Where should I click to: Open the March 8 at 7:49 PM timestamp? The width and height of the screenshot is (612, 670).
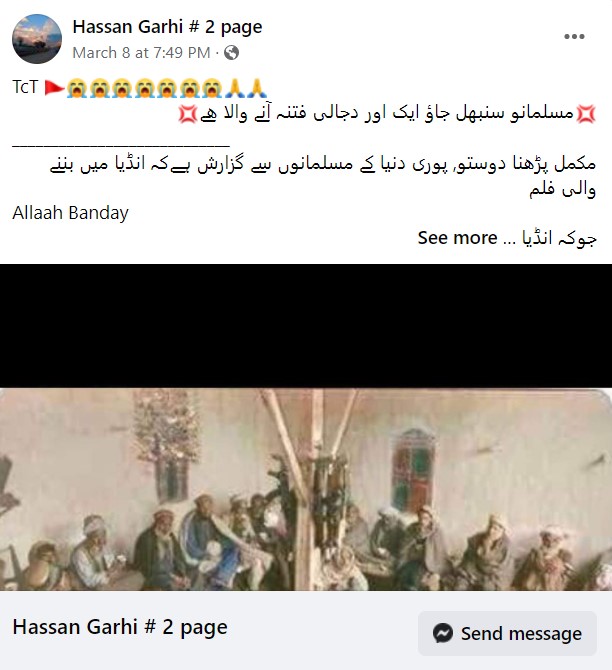pos(141,53)
